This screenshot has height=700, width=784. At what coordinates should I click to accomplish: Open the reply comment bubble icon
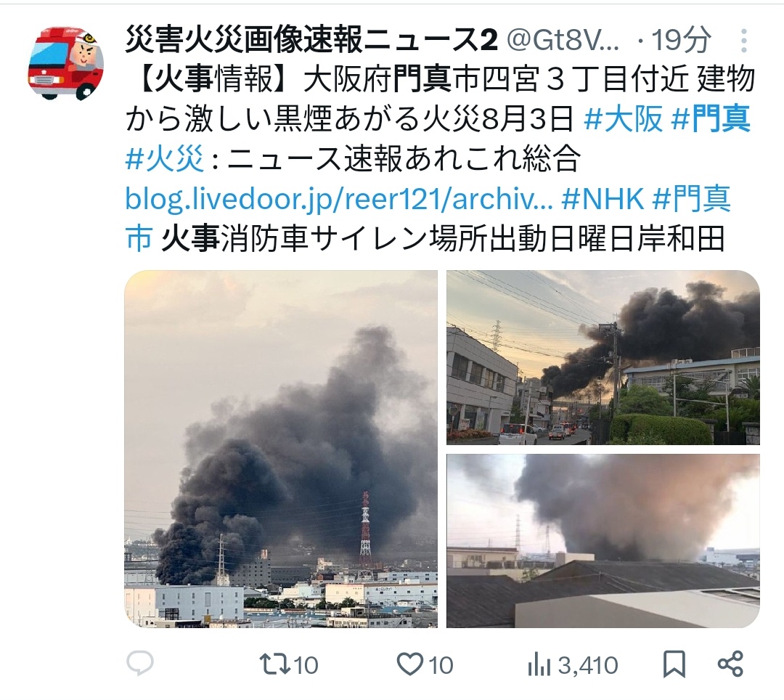[x=140, y=664]
